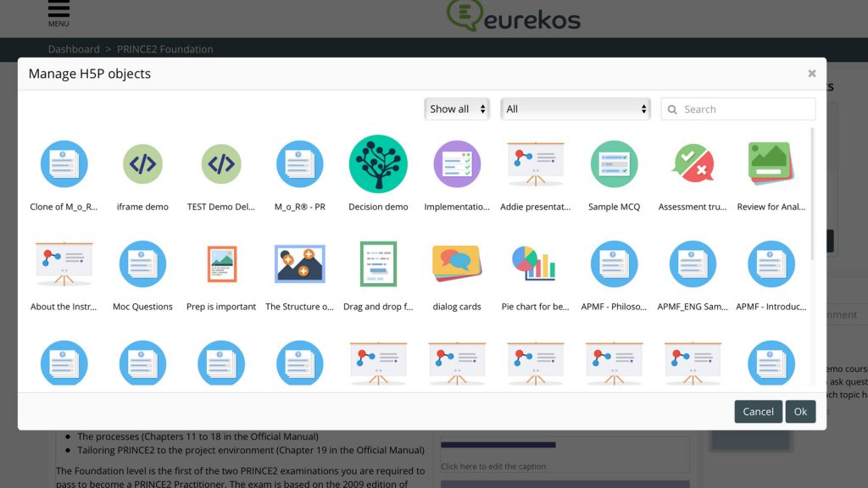Click the Review for Anal... flashcards icon
This screenshot has width=868, height=488.
point(771,164)
